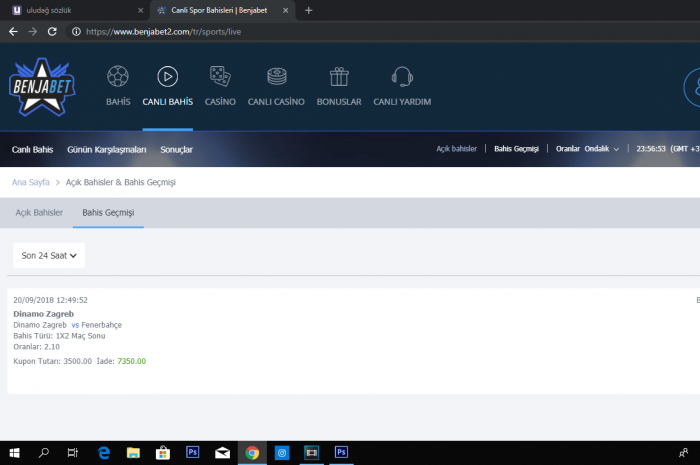Viewport: 700px width, 465px height.
Task: Open Microsoft Store from taskbar
Action: tap(163, 453)
